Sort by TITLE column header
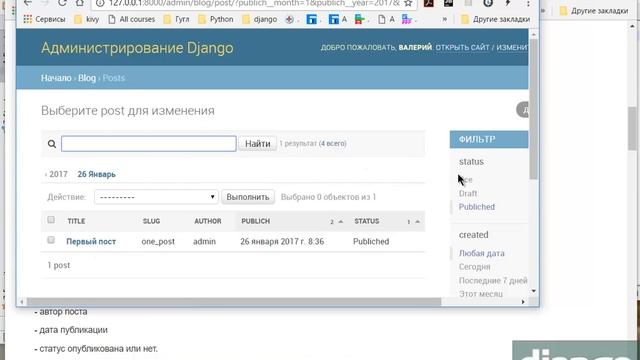640x360 pixels. [x=76, y=221]
